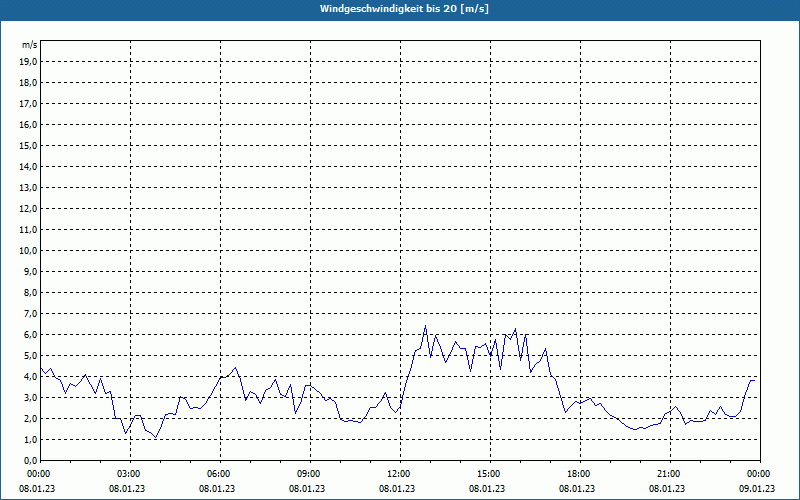
Task: Click the 15:00 time label
Action: click(x=490, y=474)
